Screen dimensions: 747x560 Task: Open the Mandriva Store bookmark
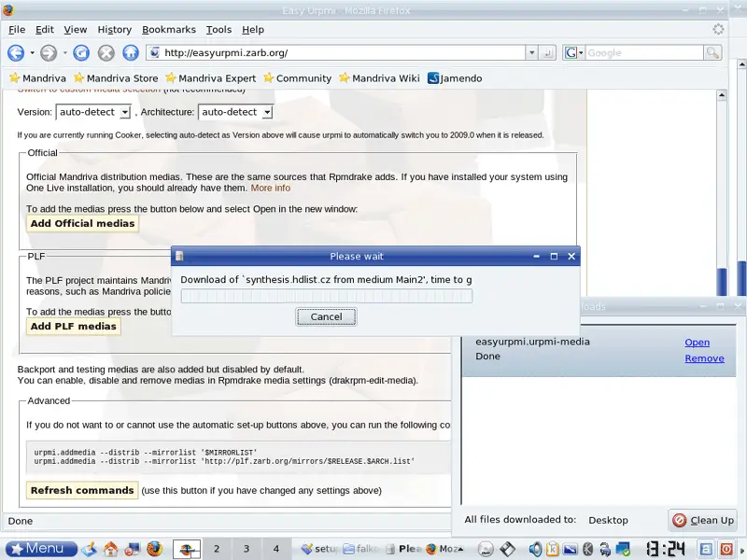click(116, 78)
